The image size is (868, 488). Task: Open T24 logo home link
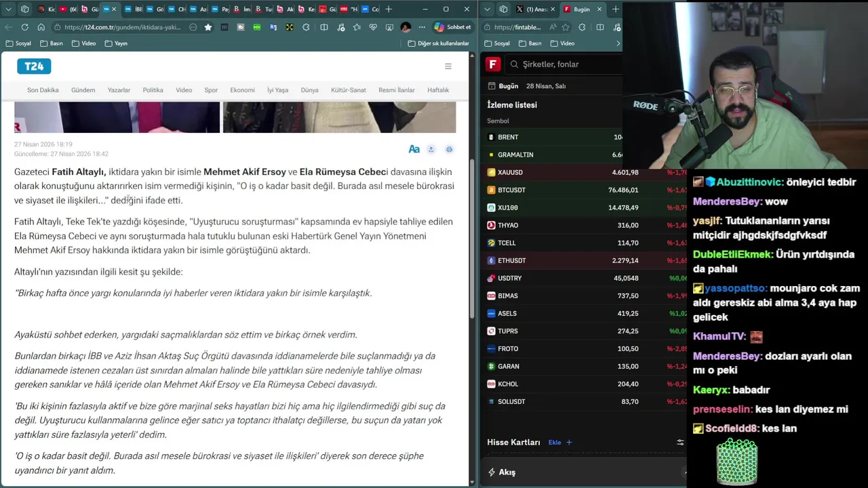pos(34,66)
